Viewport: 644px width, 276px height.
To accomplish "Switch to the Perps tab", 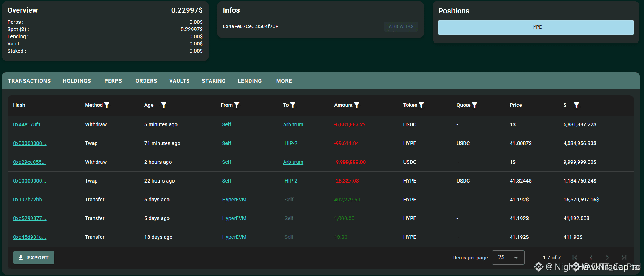I will pos(113,81).
